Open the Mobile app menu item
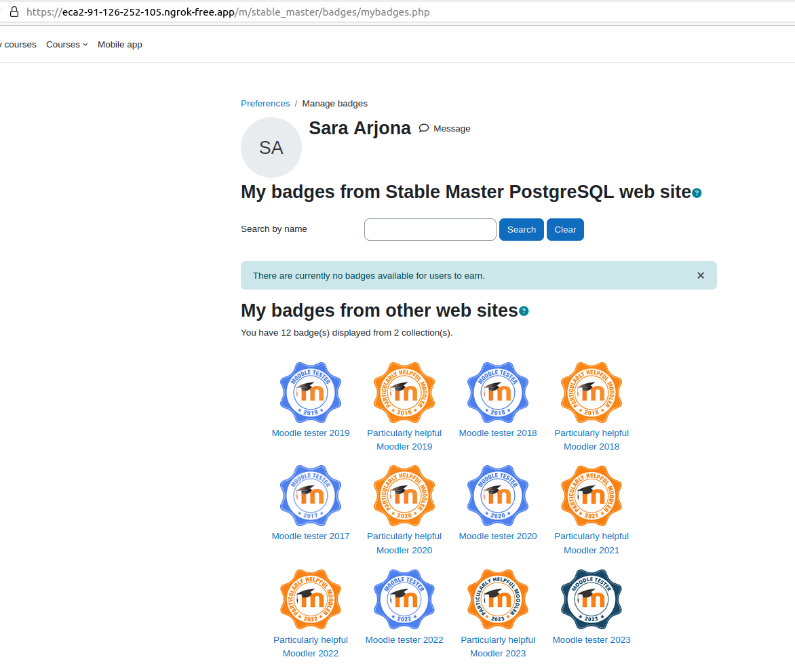Image resolution: width=795 pixels, height=672 pixels. click(x=119, y=45)
